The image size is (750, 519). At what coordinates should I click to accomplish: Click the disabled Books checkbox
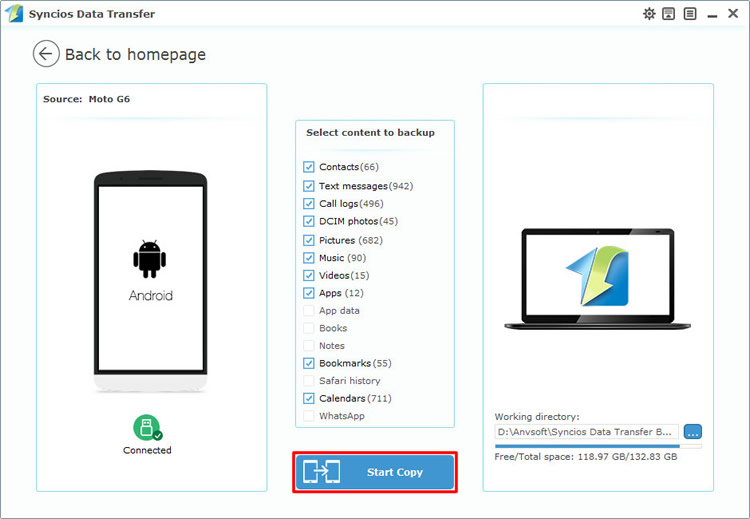(x=309, y=328)
